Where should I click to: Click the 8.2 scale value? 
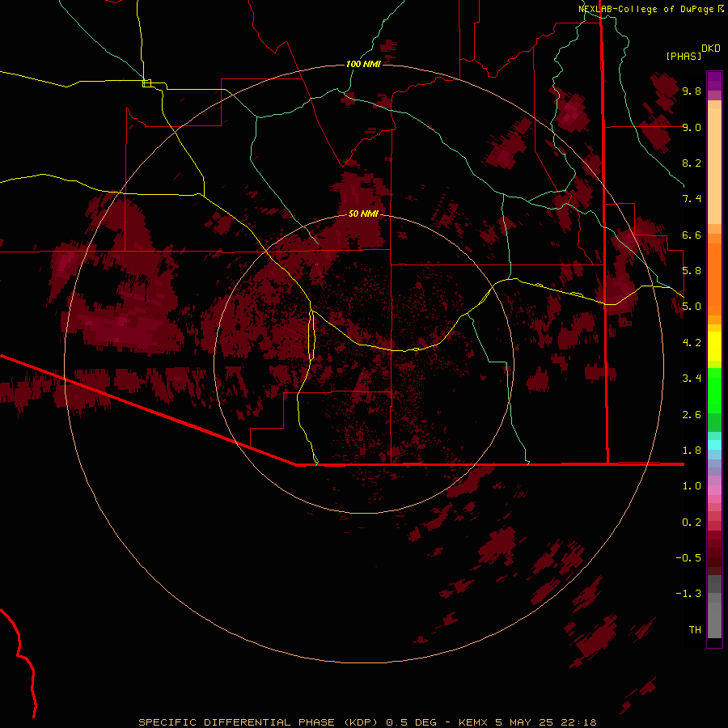[x=692, y=163]
